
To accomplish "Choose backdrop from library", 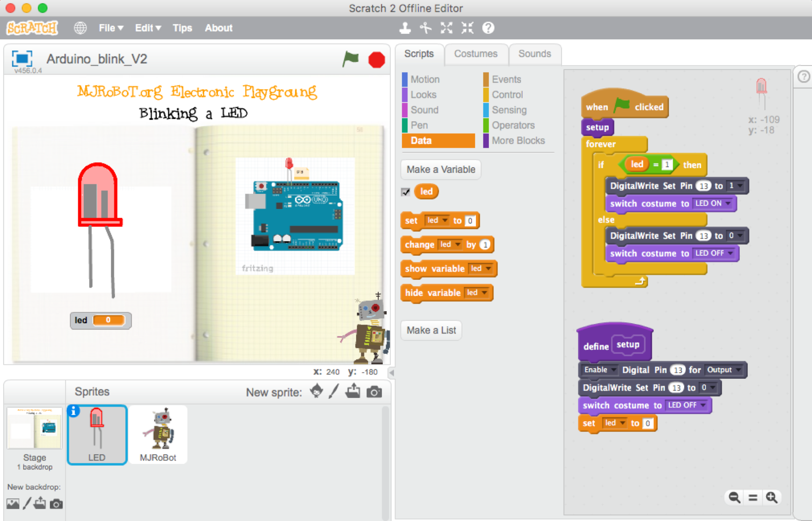I will [x=13, y=503].
